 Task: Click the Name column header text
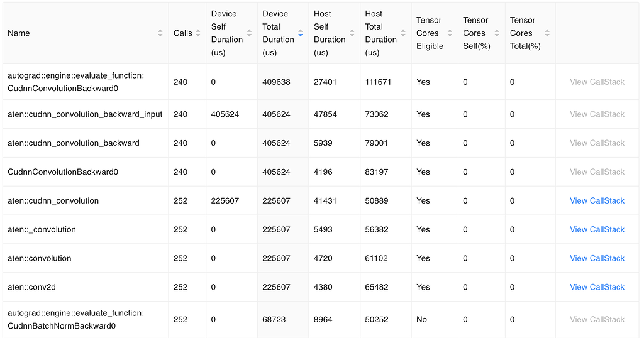click(x=18, y=33)
